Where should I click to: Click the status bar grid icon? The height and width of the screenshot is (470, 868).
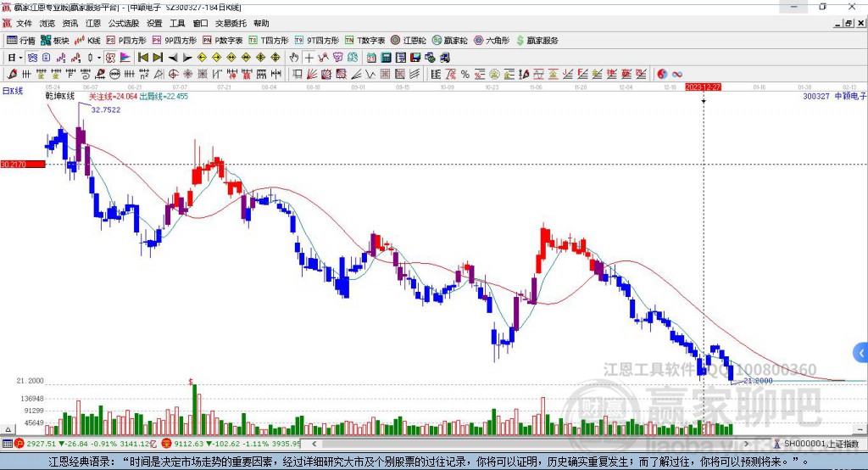[7, 444]
